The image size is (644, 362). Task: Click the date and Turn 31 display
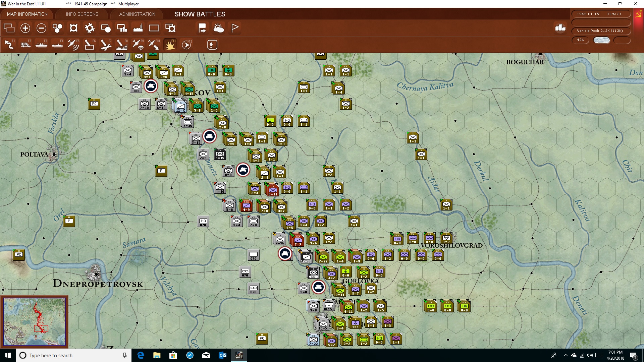pyautogui.click(x=601, y=14)
